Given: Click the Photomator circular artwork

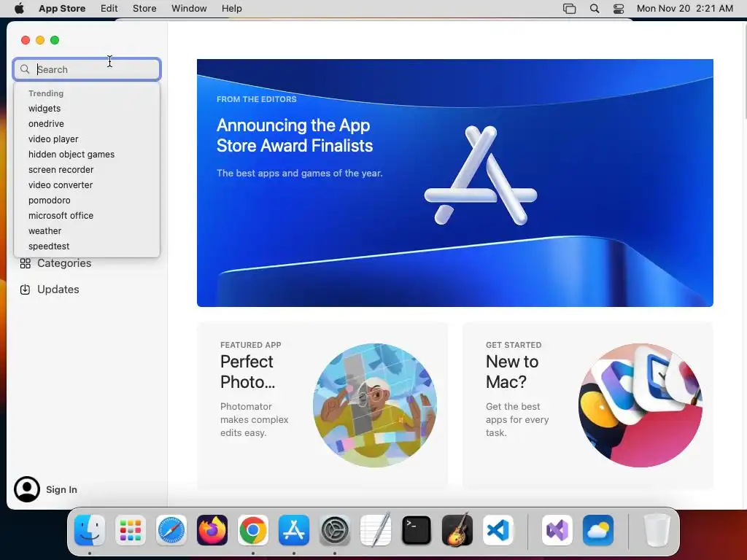Looking at the screenshot, I should [x=375, y=405].
